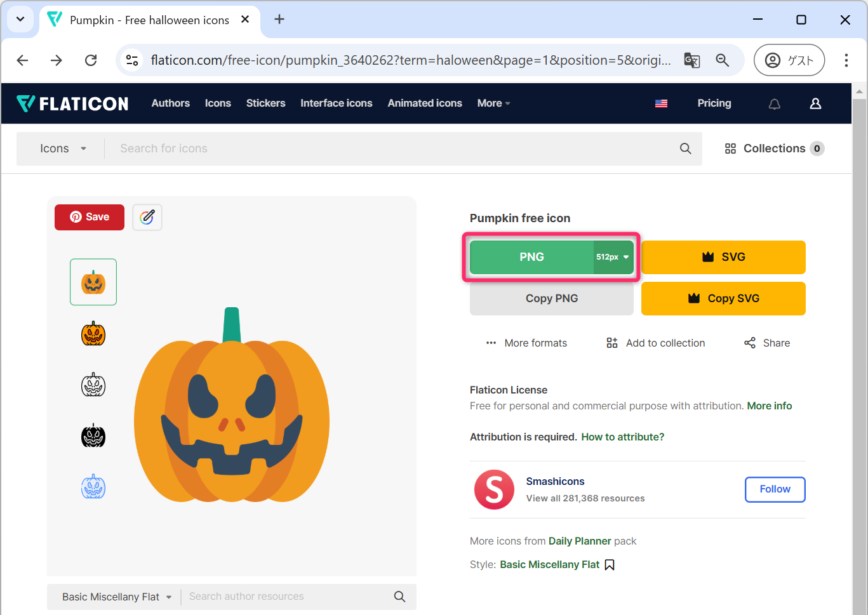This screenshot has width=868, height=615.
Task: Bookmark the Basic Miscellany Flat style
Action: click(x=610, y=565)
